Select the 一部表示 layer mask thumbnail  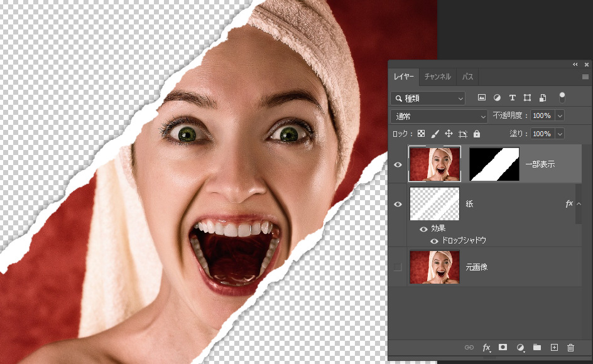[x=494, y=164]
